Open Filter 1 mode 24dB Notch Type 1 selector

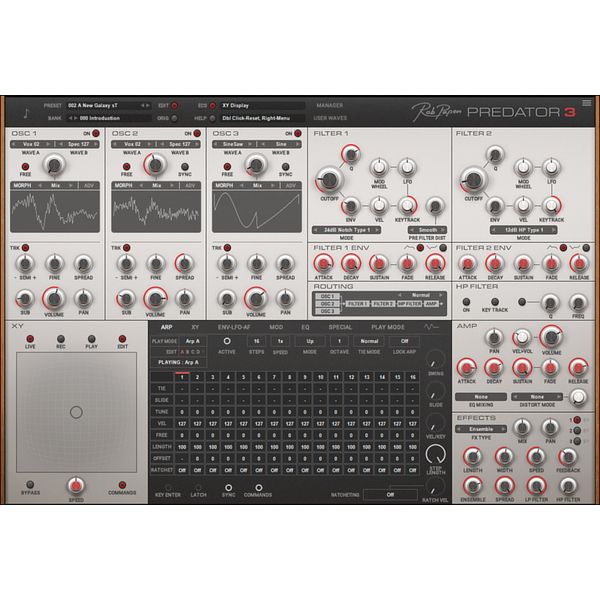pyautogui.click(x=347, y=230)
